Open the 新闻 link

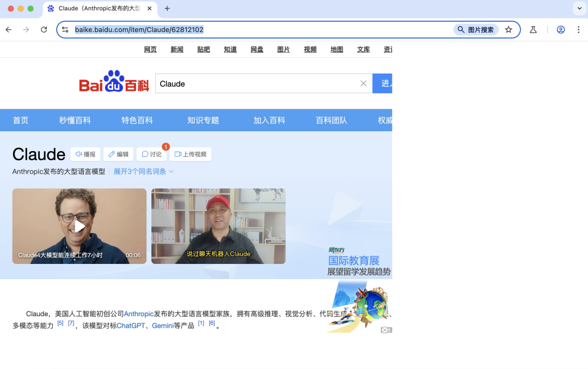(177, 50)
